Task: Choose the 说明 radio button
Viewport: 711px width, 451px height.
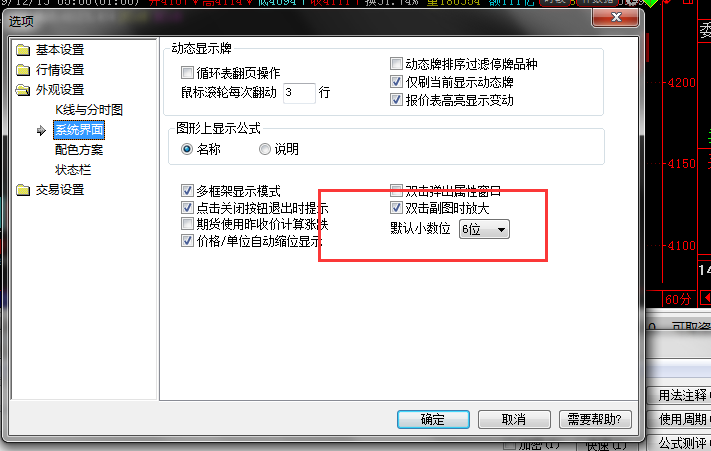Action: [265, 149]
